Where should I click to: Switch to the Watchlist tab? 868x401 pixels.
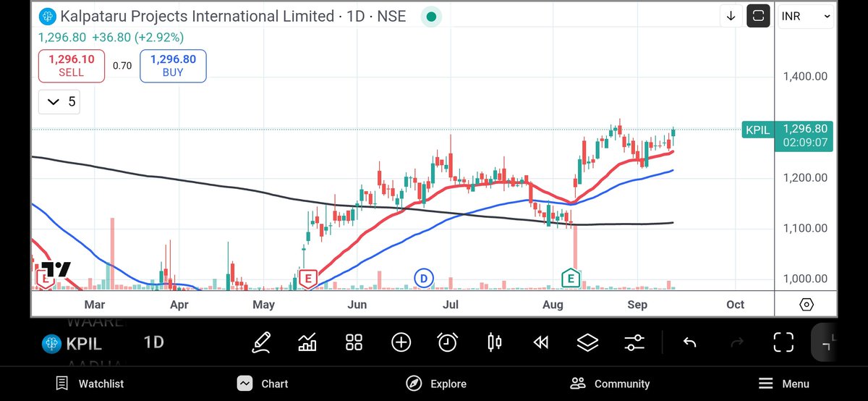[x=90, y=384]
